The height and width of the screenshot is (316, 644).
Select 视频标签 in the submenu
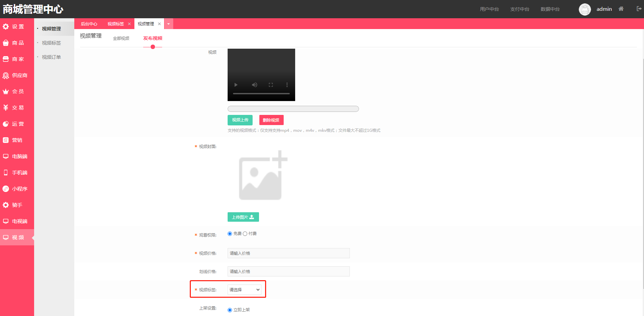point(51,43)
